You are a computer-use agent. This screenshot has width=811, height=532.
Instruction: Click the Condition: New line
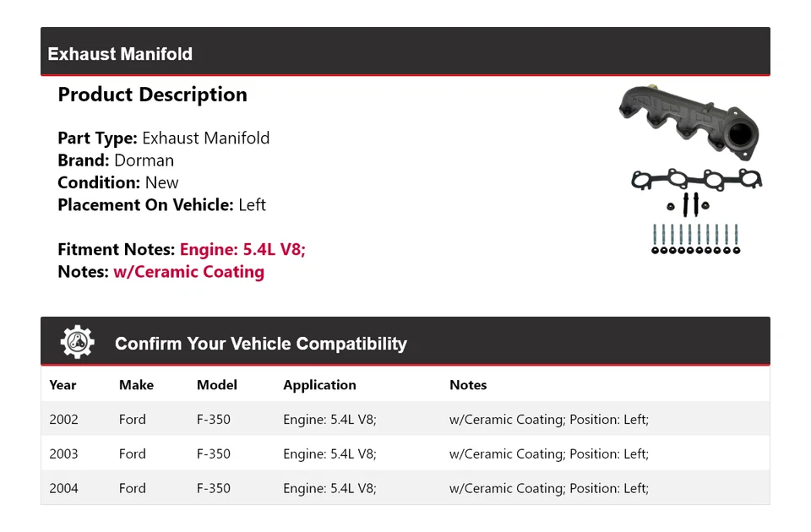pos(118,182)
